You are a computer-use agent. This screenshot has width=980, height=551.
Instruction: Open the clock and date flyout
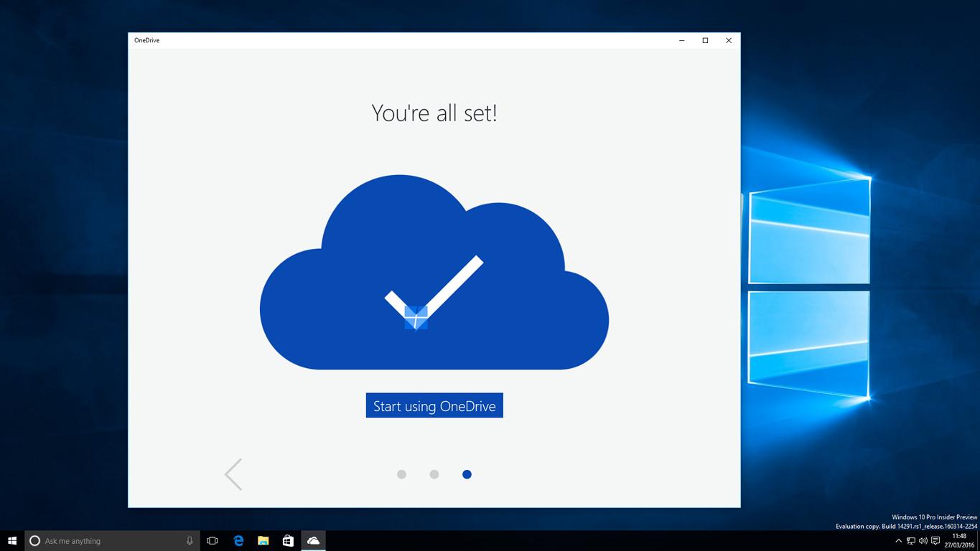pos(959,541)
